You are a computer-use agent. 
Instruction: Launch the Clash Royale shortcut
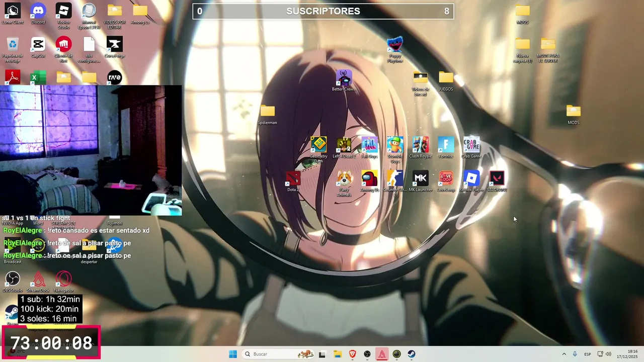pyautogui.click(x=420, y=148)
